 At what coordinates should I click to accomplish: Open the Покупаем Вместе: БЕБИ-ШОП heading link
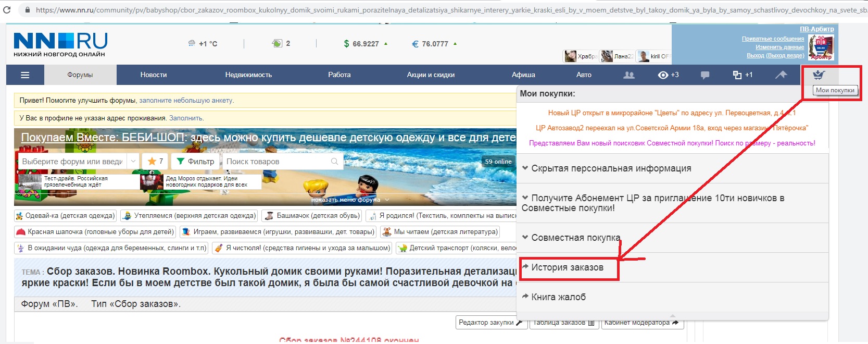point(103,138)
